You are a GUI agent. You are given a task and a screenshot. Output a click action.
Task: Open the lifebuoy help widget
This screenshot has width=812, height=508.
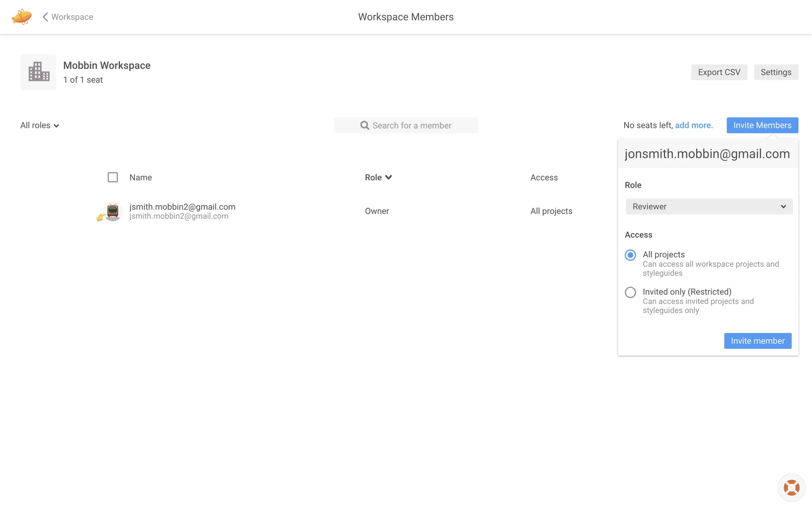point(791,487)
